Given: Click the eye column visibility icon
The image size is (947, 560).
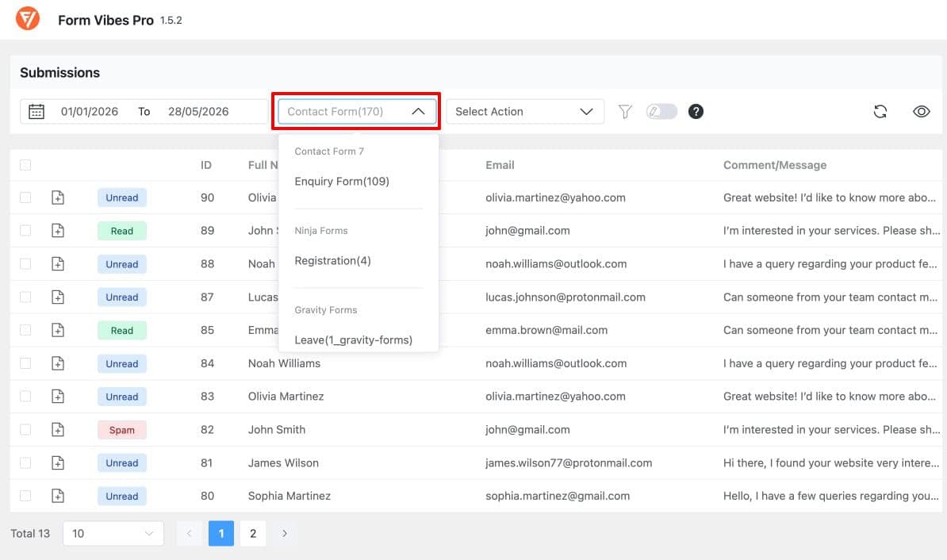Looking at the screenshot, I should tap(921, 111).
